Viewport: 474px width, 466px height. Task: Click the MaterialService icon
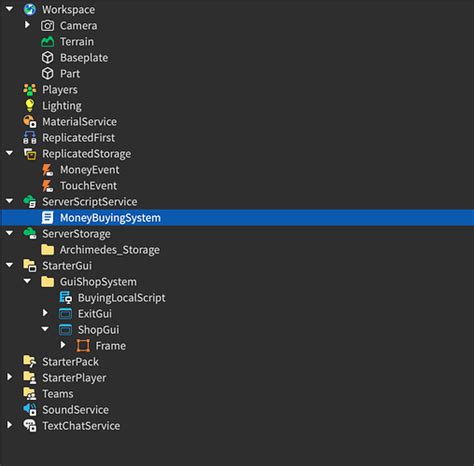(x=30, y=122)
